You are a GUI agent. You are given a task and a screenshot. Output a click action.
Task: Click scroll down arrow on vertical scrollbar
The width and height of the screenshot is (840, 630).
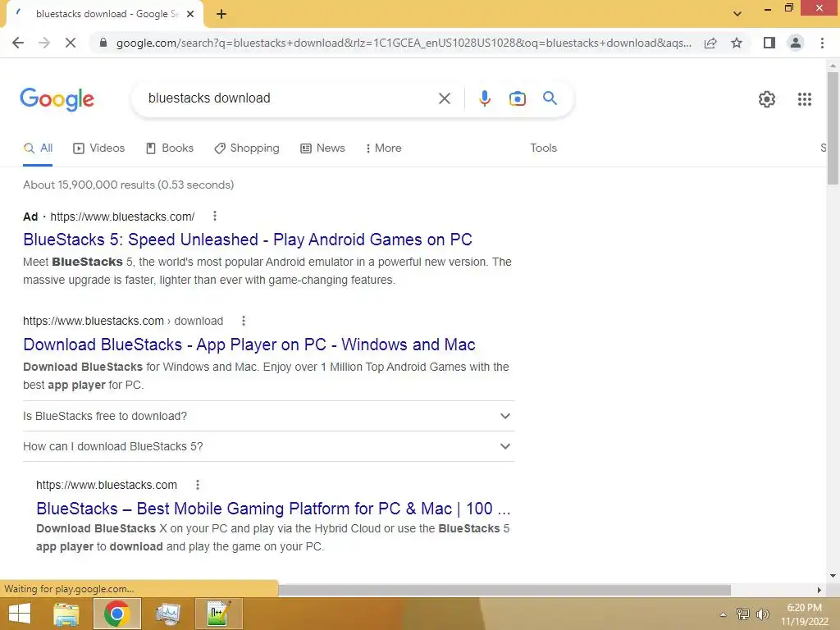click(833, 577)
